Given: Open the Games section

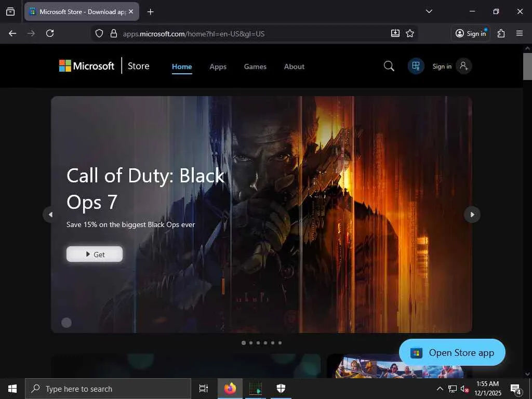Looking at the screenshot, I should point(255,66).
